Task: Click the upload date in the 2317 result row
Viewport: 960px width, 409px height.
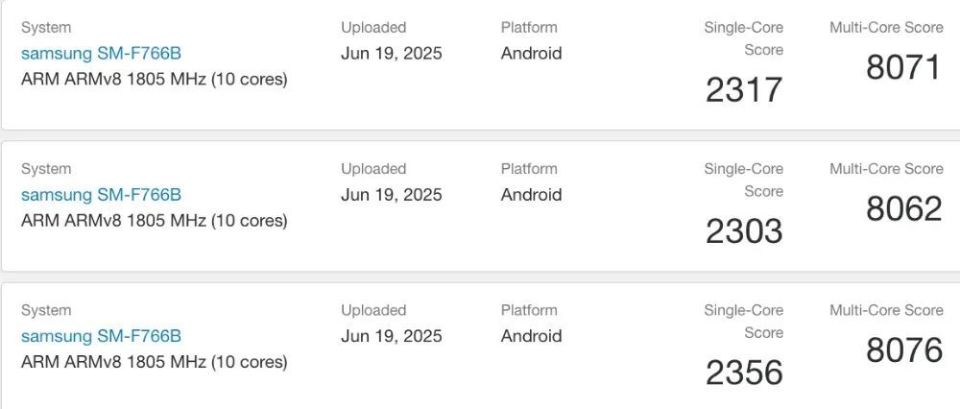Action: point(391,53)
